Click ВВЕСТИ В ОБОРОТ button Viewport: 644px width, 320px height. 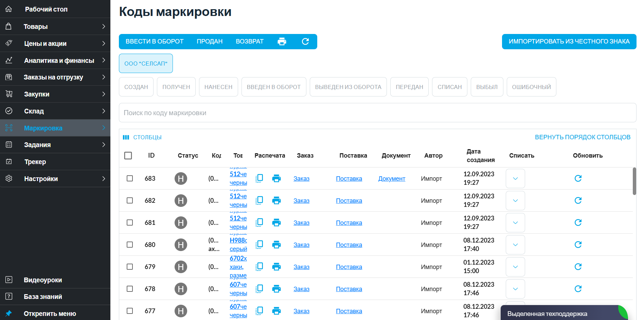point(155,41)
